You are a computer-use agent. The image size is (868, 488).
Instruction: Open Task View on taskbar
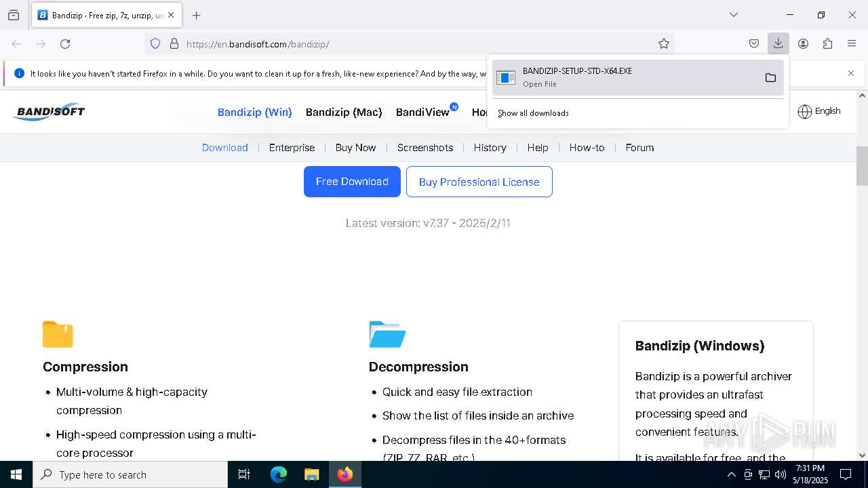(244, 474)
